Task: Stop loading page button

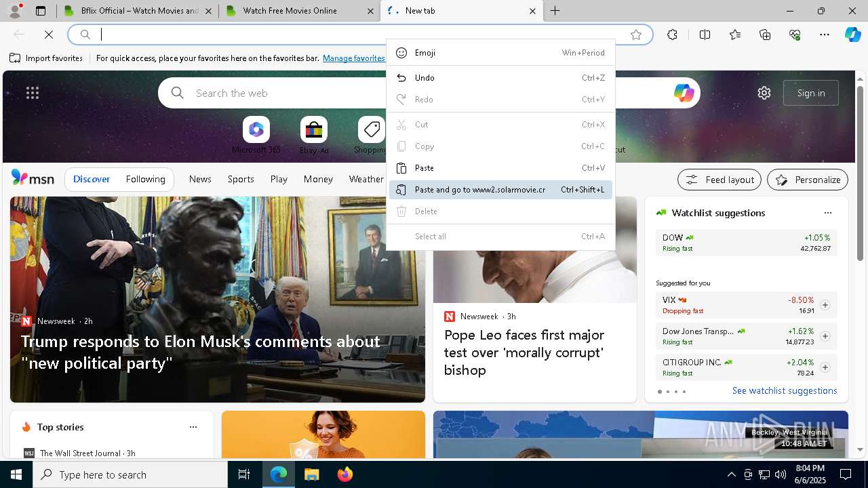Action: pyautogui.click(x=49, y=35)
